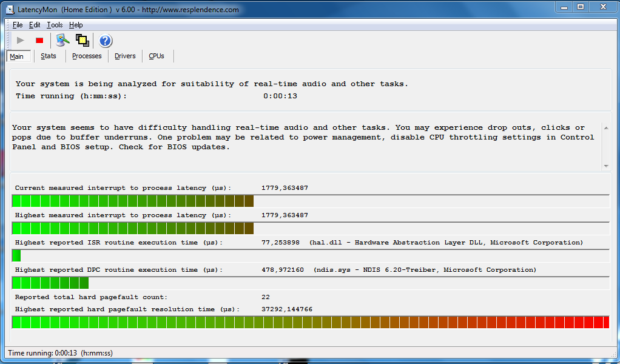This screenshot has width=620, height=364.
Task: Maximize the LatencyMon window
Action: point(581,7)
